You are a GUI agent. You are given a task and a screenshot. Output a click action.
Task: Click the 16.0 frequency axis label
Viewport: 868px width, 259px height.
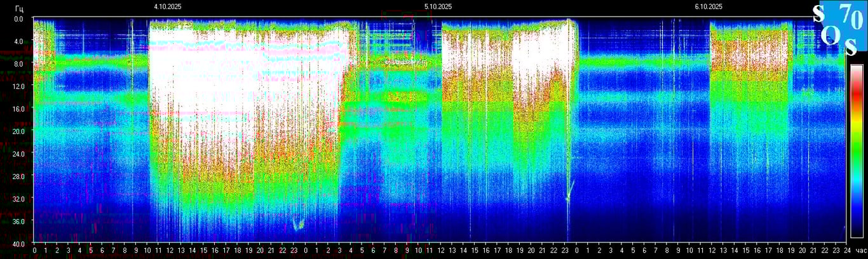coord(18,109)
